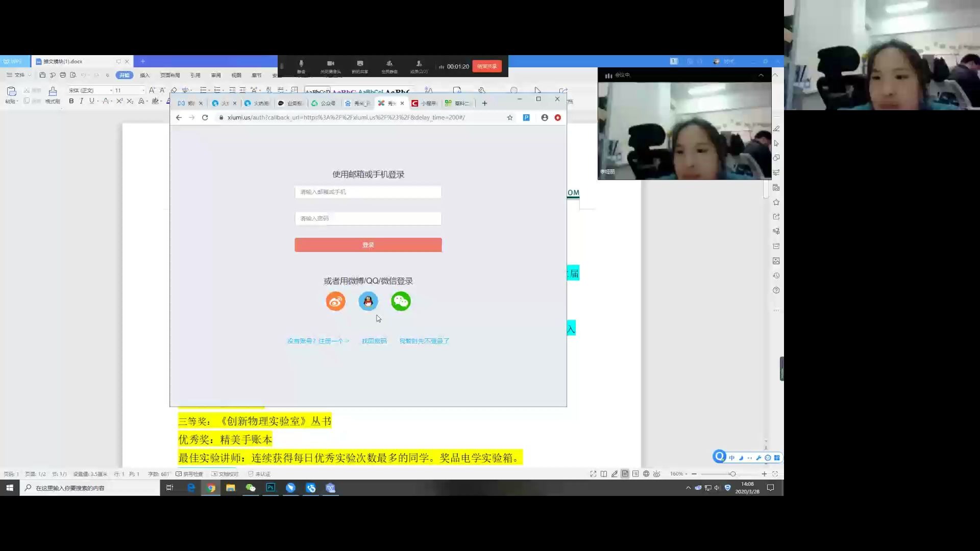Switch to the 小程序 browser tab
Image resolution: width=980 pixels, height=551 pixels.
tap(425, 103)
